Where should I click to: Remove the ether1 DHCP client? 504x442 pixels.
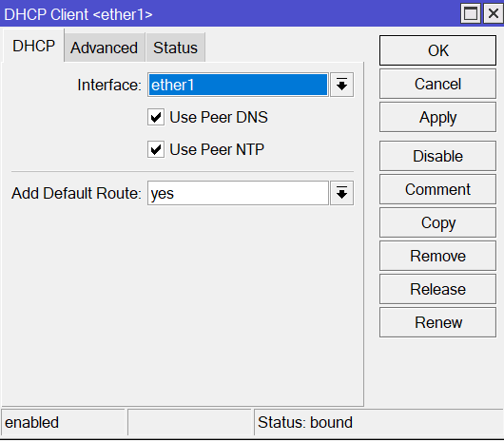point(437,256)
